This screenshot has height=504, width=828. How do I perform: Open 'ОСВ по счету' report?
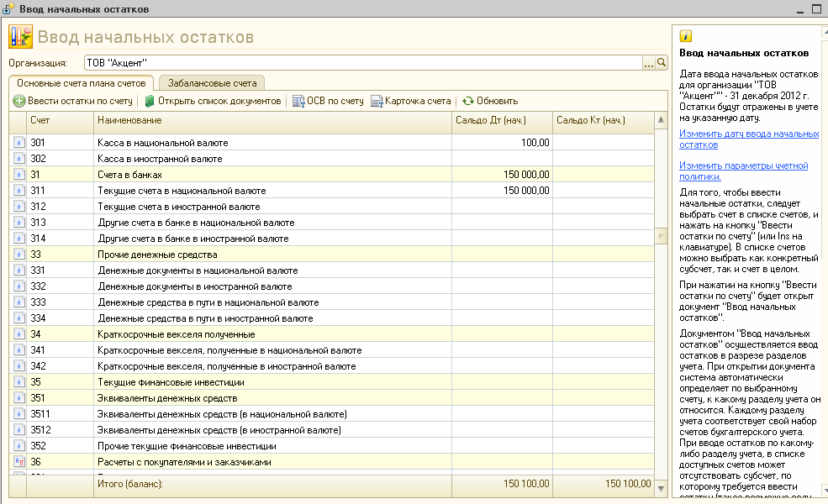(x=328, y=101)
